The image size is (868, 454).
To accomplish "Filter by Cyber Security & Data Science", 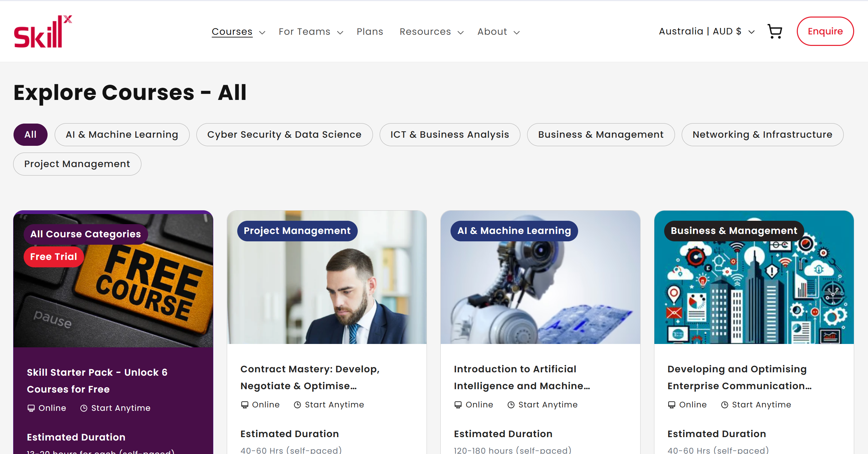I will [284, 134].
